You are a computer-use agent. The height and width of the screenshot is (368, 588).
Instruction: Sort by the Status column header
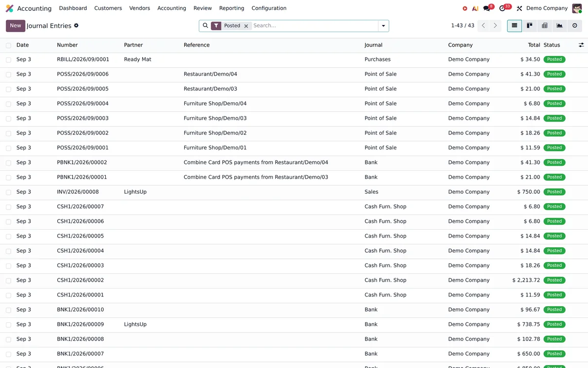click(x=552, y=45)
